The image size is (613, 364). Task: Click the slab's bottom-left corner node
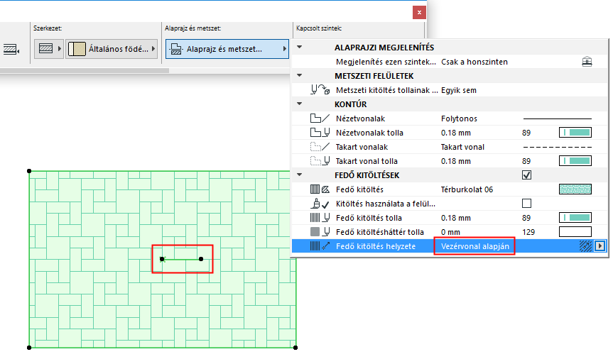[x=29, y=348]
